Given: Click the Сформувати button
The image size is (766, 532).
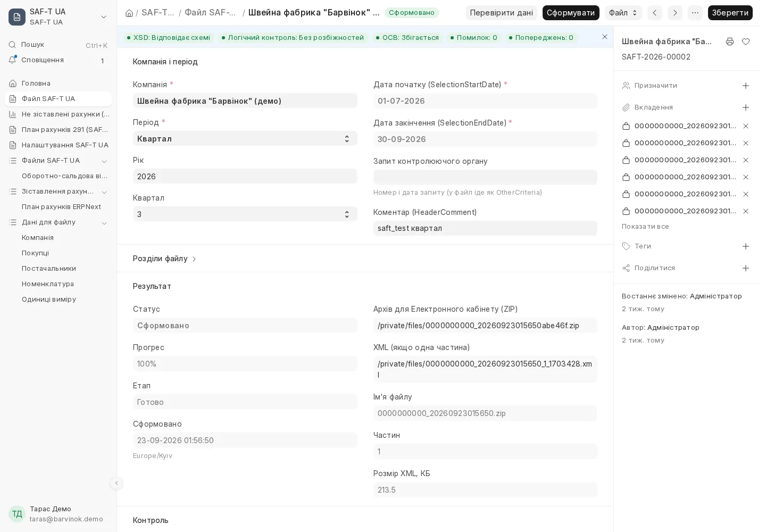Looking at the screenshot, I should (571, 13).
